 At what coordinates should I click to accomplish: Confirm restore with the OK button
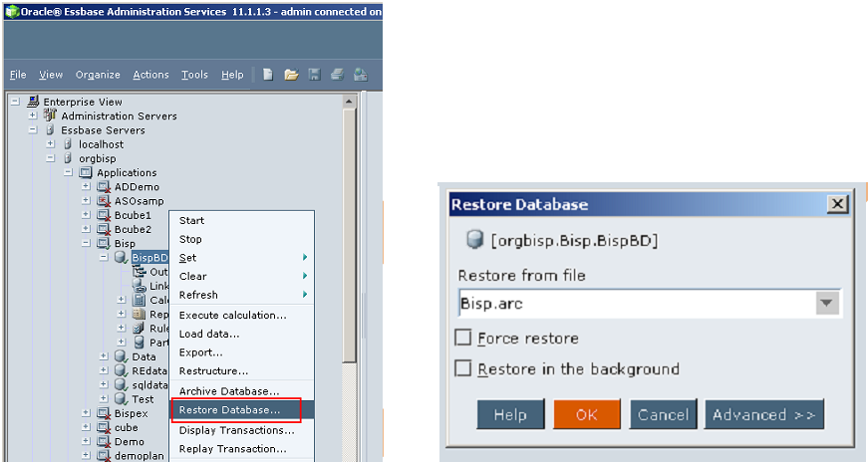[x=587, y=414]
